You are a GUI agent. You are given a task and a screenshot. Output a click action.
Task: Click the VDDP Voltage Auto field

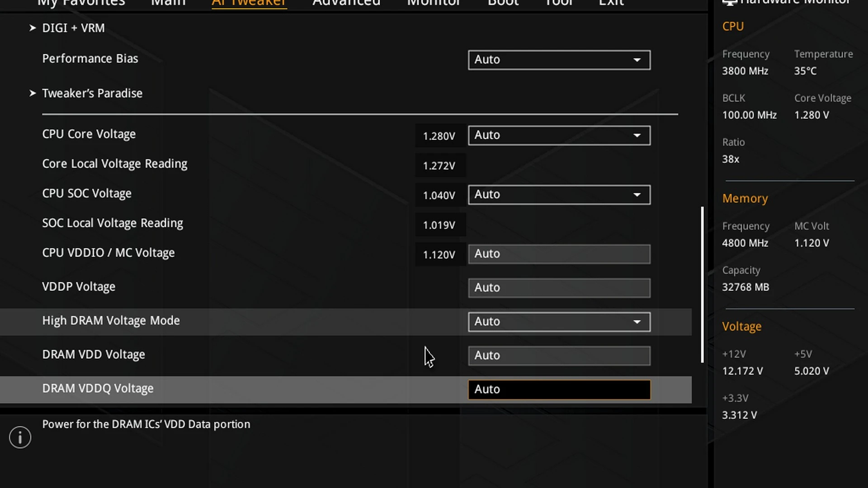point(559,288)
